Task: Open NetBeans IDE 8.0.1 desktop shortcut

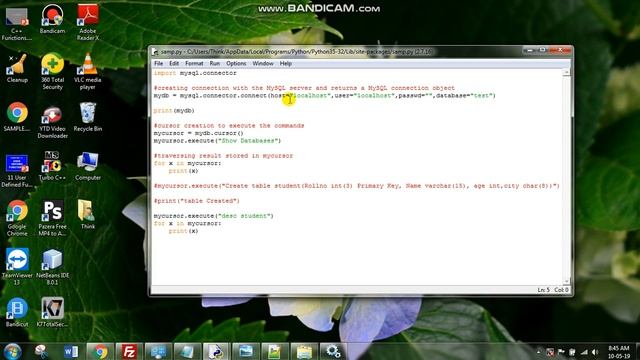Action: click(52, 267)
